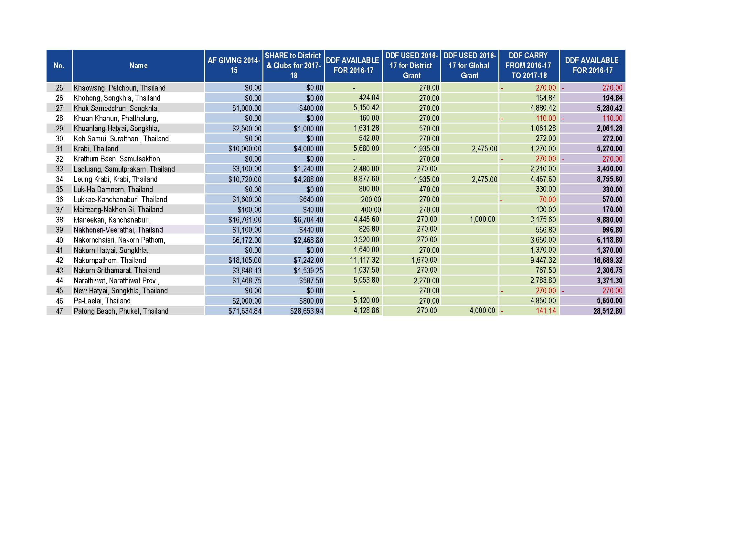Click the "AF GIVING 2014-15" header
The image size is (756, 535).
(234, 66)
